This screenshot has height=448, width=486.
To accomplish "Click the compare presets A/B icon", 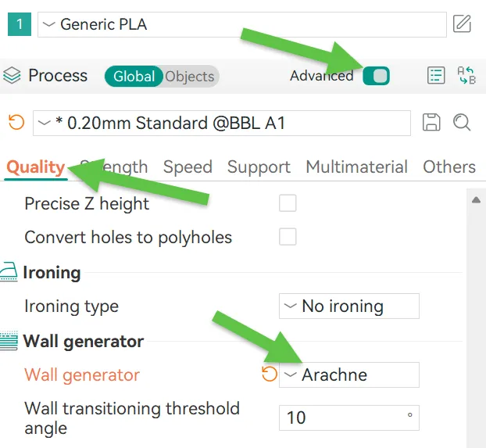I will pyautogui.click(x=467, y=76).
